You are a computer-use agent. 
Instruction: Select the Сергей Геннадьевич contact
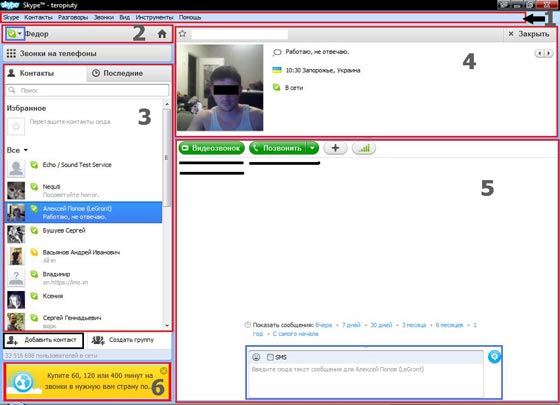(84, 320)
